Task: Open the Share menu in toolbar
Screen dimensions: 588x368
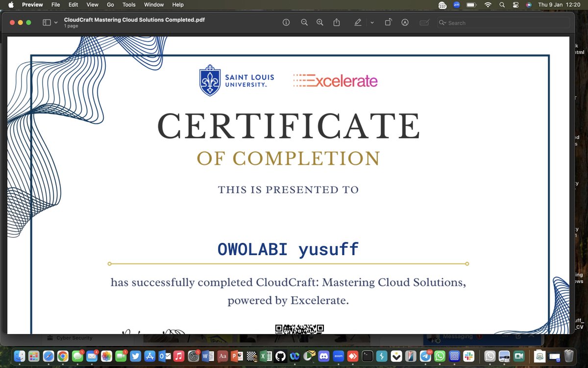Action: coord(337,23)
